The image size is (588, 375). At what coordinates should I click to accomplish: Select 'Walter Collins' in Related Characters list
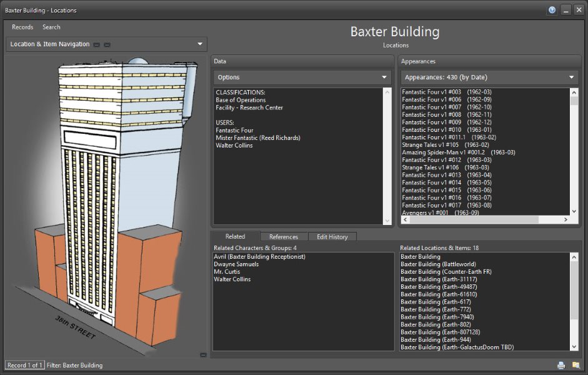(232, 279)
